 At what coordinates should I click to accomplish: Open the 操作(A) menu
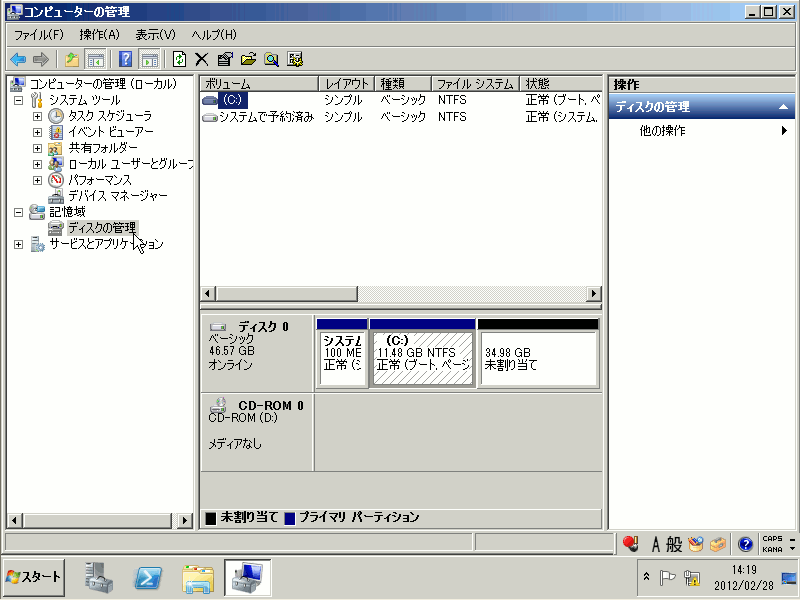99,35
